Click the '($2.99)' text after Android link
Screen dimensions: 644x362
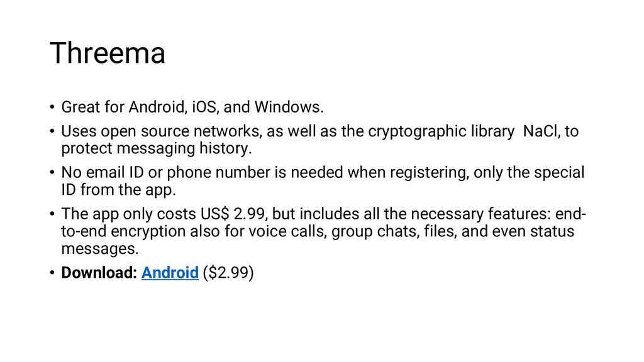pyautogui.click(x=228, y=273)
